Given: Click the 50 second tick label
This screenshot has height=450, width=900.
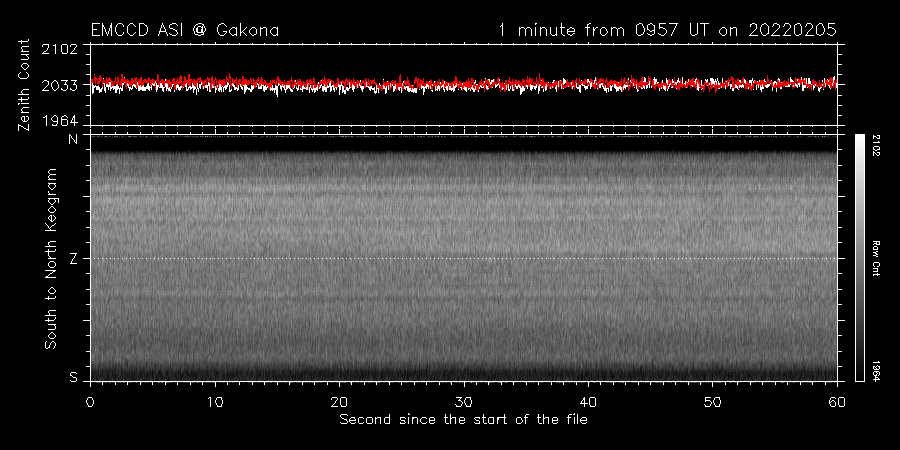Looking at the screenshot, I should click(x=712, y=401).
